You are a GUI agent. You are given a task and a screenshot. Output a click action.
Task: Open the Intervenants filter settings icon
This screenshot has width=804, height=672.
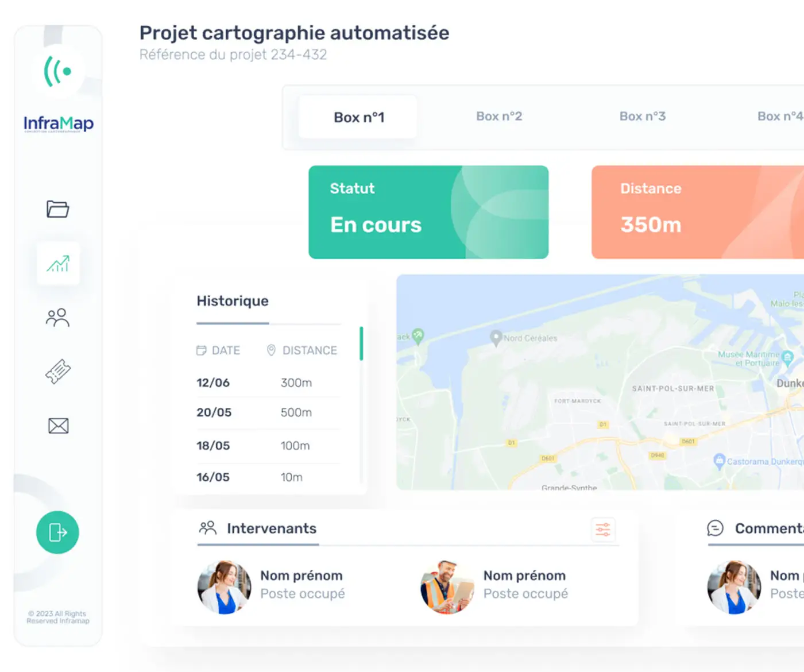[603, 529]
